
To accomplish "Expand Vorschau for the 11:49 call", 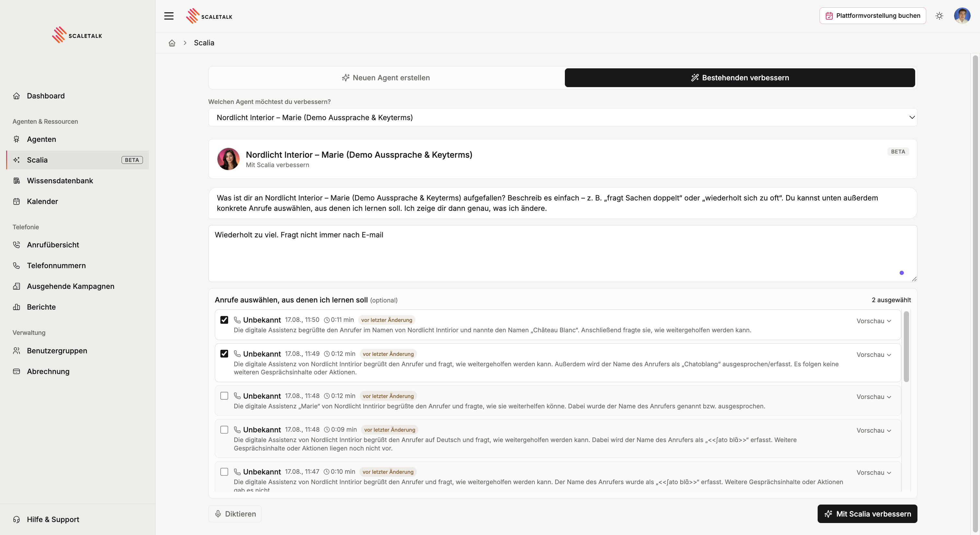I will coord(874,355).
